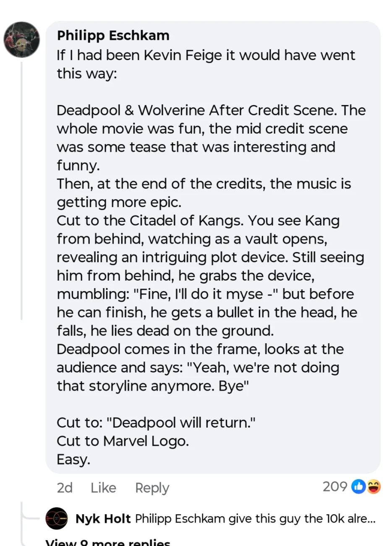392x546 pixels.
Task: Open Nyk Holt's round profile avatar
Action: (56, 519)
